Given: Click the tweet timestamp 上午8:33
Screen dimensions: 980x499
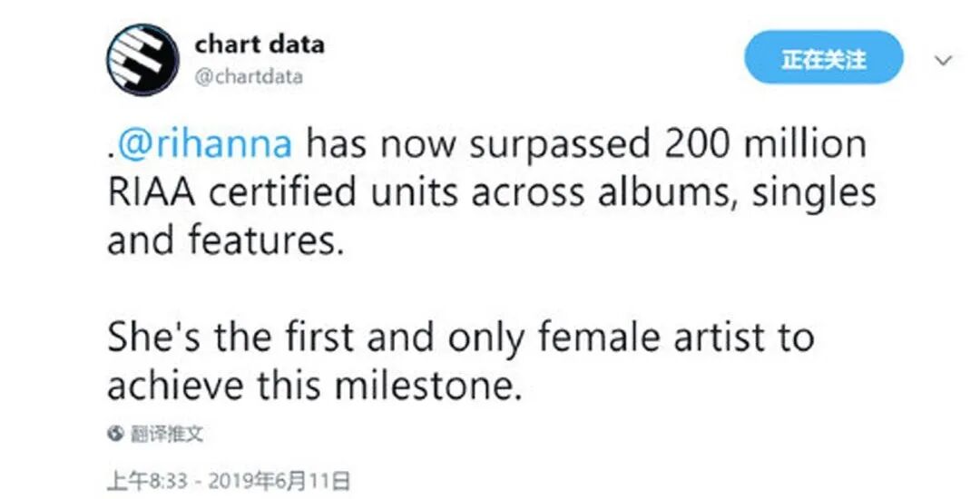Looking at the screenshot, I should [x=142, y=478].
